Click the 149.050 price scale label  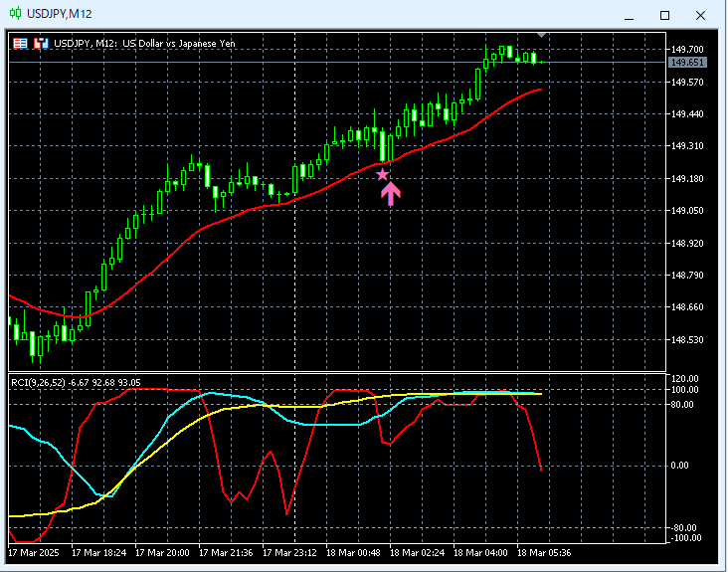pyautogui.click(x=687, y=211)
